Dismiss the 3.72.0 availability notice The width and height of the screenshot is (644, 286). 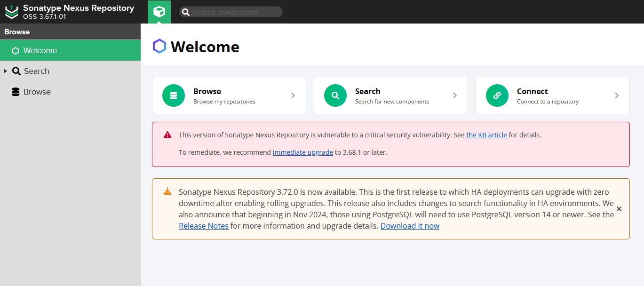pos(619,209)
